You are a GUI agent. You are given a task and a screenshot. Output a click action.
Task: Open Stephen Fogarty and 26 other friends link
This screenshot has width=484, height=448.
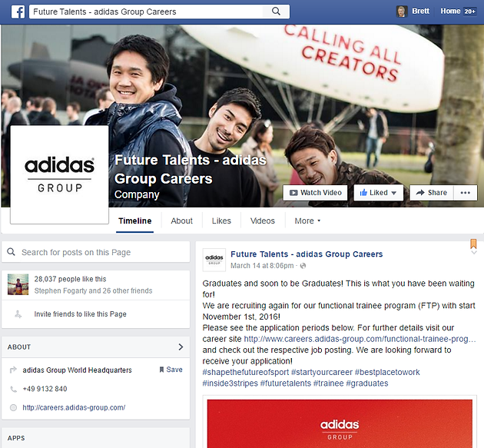tap(93, 290)
